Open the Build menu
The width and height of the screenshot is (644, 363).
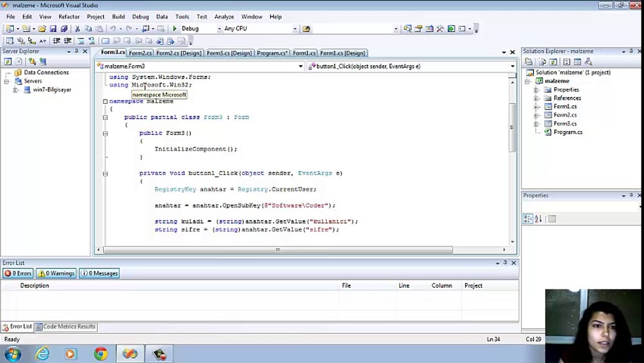pyautogui.click(x=118, y=17)
